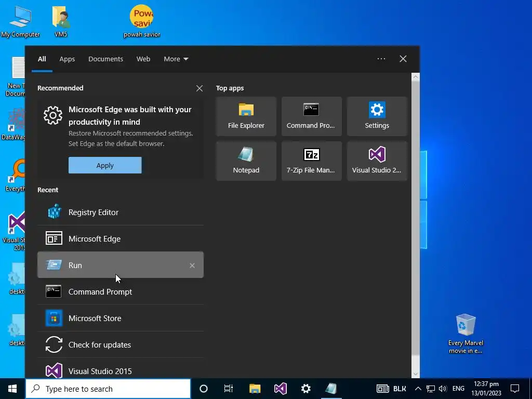
Task: Open the clock showing 12:37 pm
Action: pyautogui.click(x=486, y=389)
